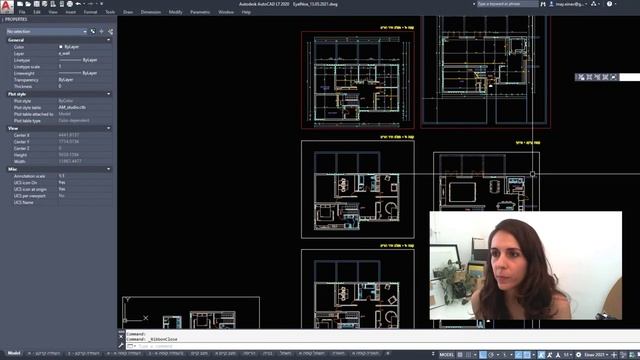Open the signed-in user account dropdown
Viewport: 640px width, 360px height.
(x=568, y=4)
